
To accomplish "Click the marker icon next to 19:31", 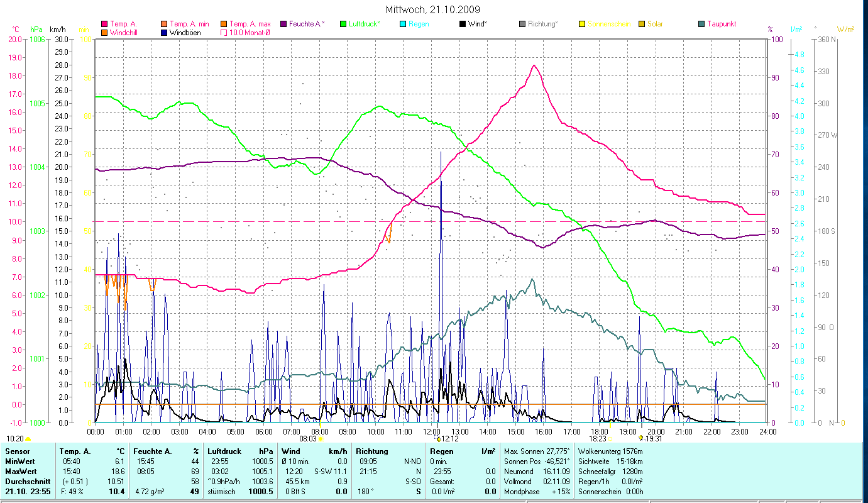I will point(640,439).
